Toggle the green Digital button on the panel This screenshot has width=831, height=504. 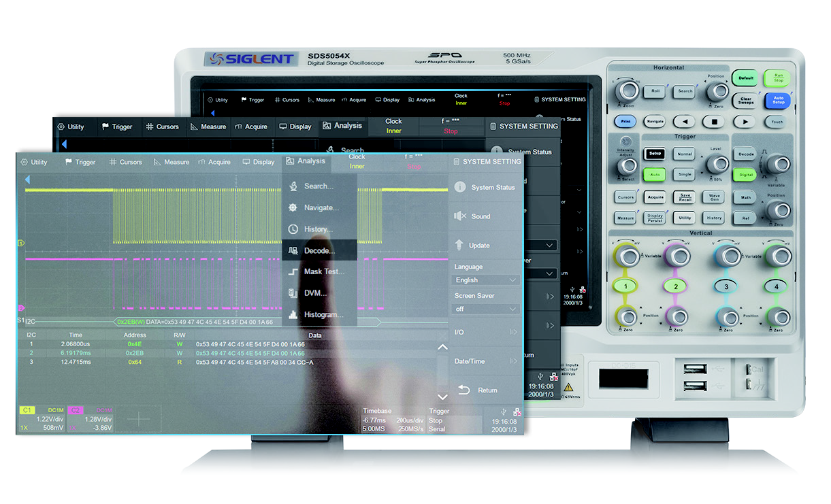pyautogui.click(x=745, y=175)
